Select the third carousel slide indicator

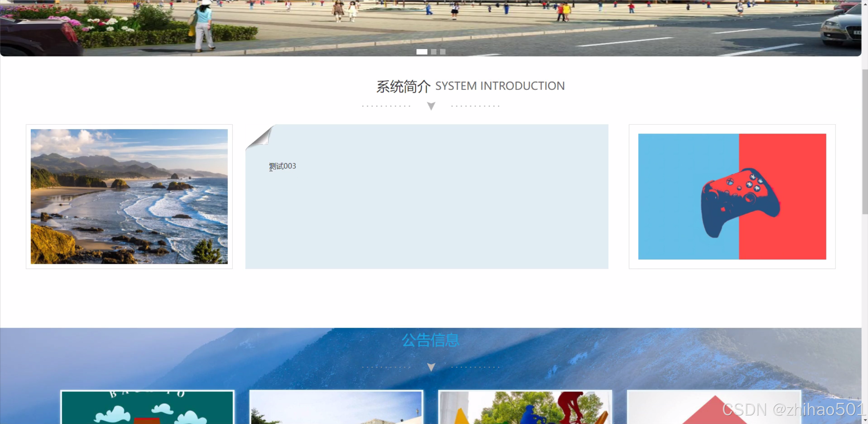point(443,52)
